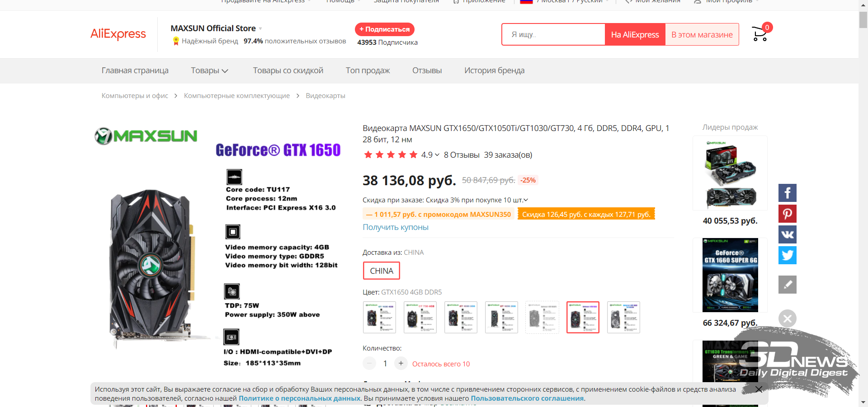Dismiss the cookie consent banner

point(759,389)
